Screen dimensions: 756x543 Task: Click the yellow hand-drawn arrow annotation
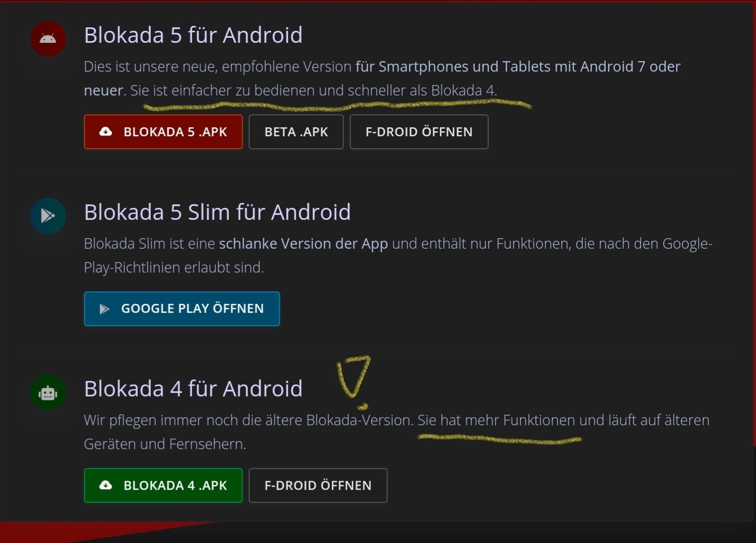(x=354, y=380)
